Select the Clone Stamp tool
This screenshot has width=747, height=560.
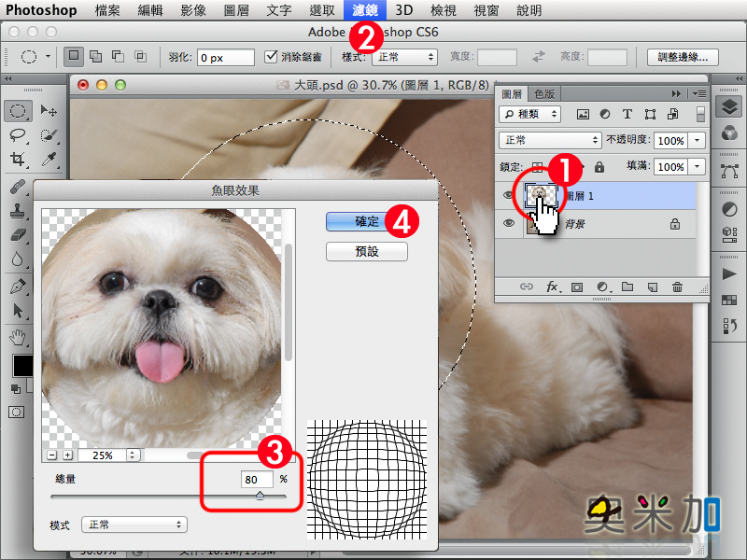pyautogui.click(x=18, y=211)
